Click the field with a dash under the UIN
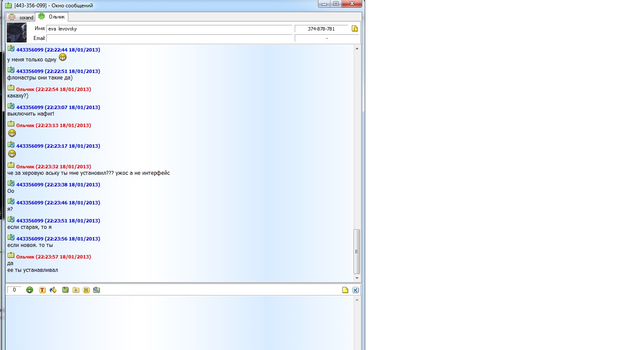The image size is (644, 350). [x=327, y=38]
